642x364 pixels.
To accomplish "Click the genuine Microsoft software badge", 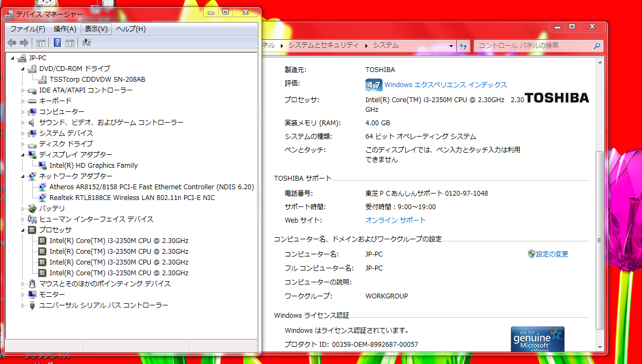I will (x=538, y=339).
